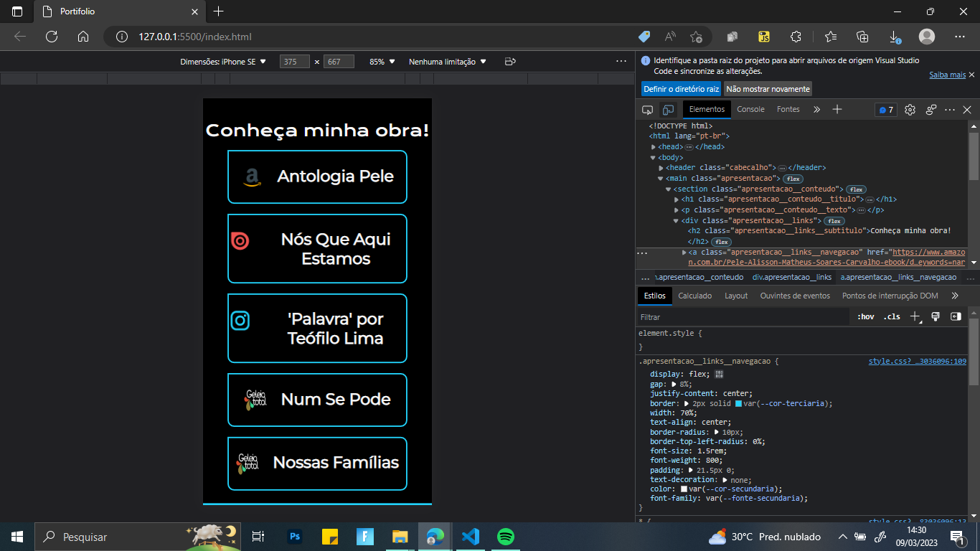Open the flexbox editor icon beside display: flex
980x551 pixels.
[x=719, y=374]
